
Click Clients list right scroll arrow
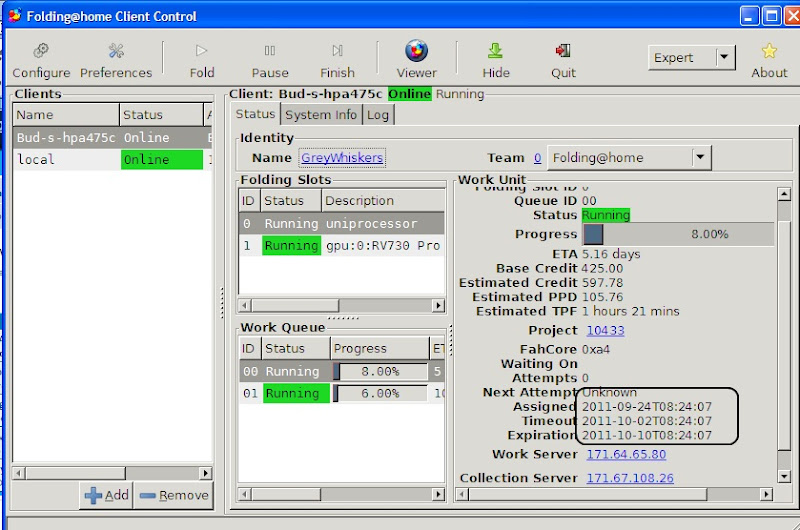click(206, 473)
